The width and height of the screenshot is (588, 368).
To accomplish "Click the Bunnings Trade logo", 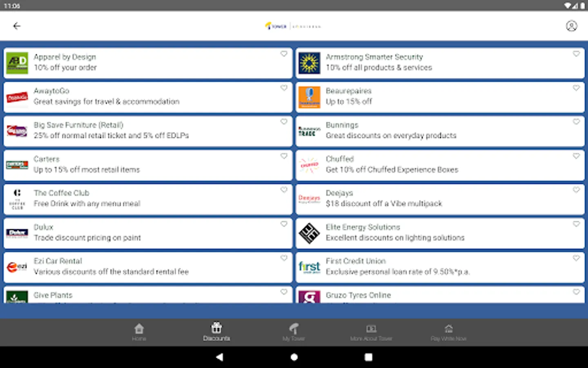I will click(309, 131).
